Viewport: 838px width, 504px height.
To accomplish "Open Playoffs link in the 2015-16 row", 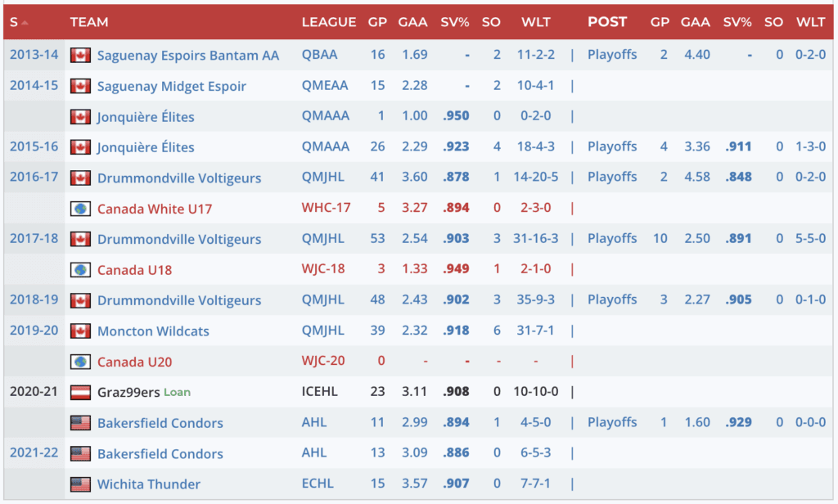I will [x=611, y=147].
